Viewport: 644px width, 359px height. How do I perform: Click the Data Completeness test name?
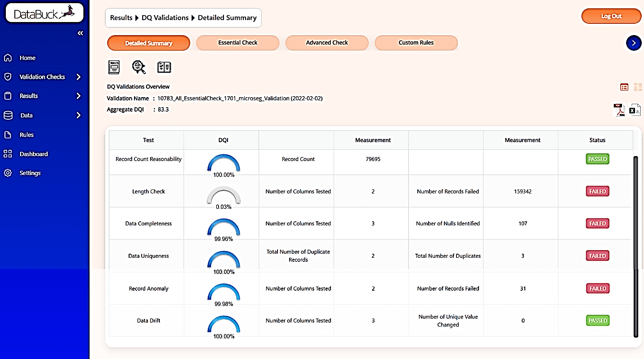click(x=148, y=224)
